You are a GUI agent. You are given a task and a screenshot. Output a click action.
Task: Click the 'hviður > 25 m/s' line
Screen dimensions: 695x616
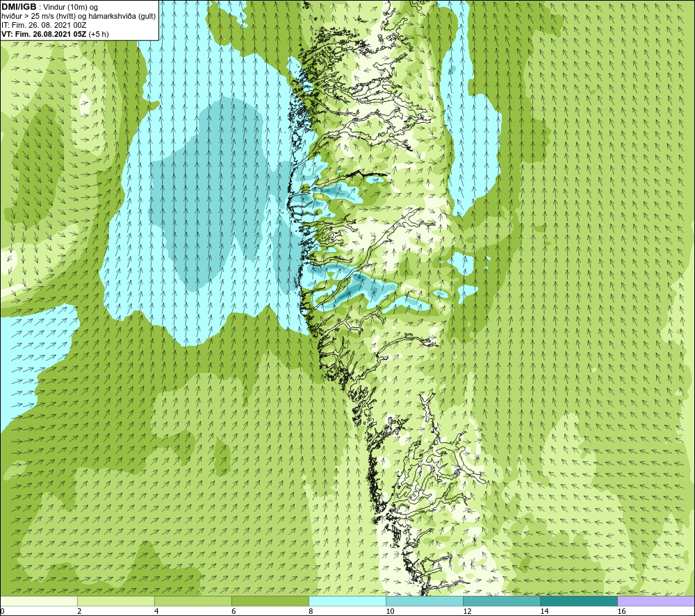pos(79,16)
